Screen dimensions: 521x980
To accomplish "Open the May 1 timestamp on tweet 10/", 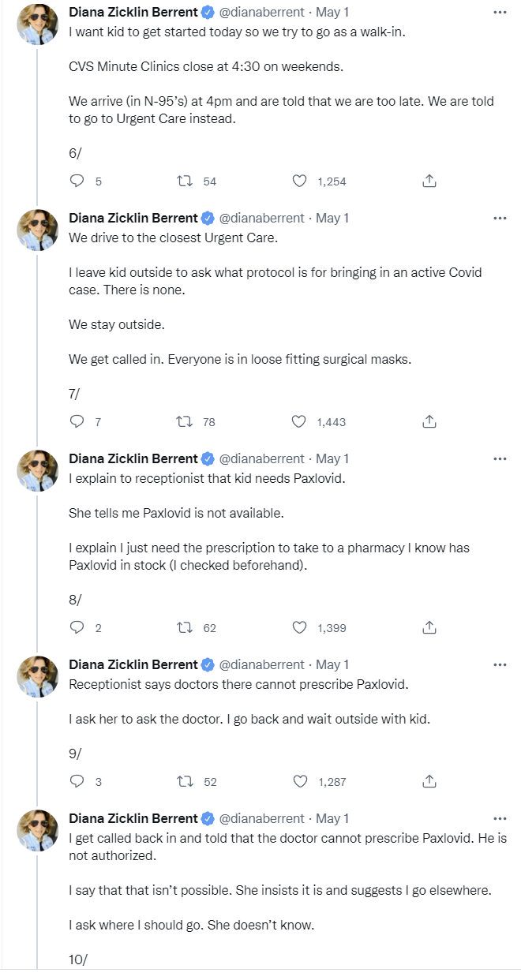I will (332, 818).
